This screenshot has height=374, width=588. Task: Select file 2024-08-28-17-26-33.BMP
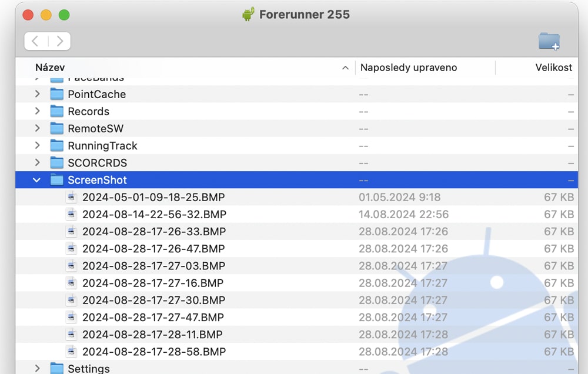(154, 232)
